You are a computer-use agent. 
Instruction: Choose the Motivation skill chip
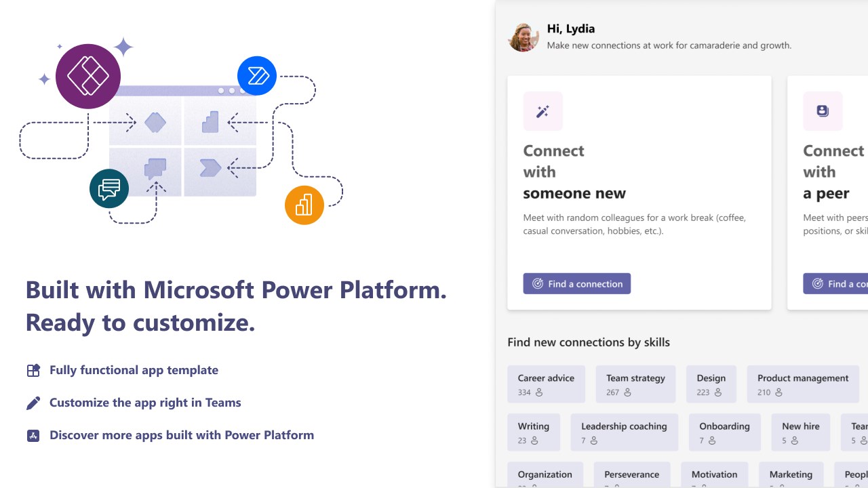pyautogui.click(x=714, y=474)
